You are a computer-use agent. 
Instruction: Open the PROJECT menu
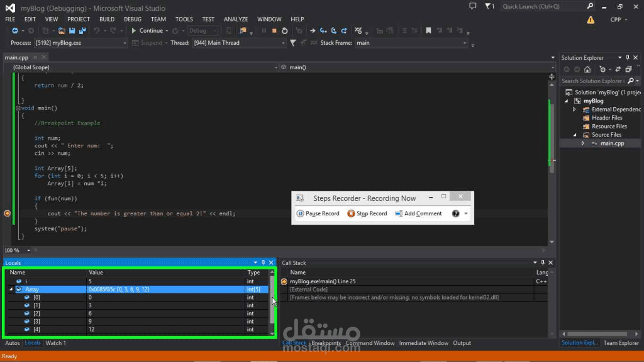pyautogui.click(x=79, y=20)
